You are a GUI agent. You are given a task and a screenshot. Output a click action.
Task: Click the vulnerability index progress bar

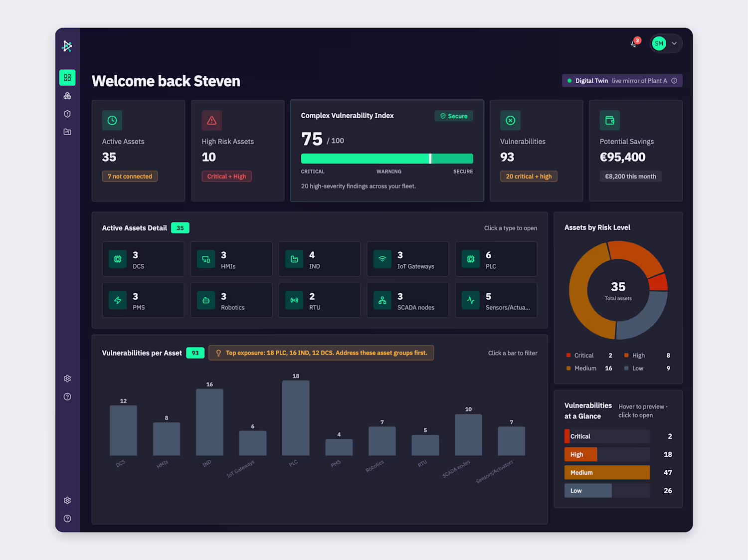point(387,159)
